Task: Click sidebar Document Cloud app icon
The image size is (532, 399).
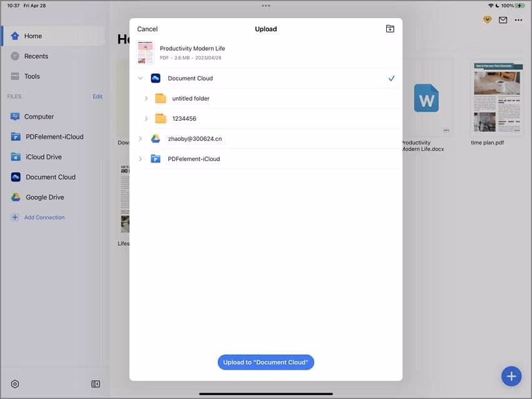Action: click(x=16, y=177)
